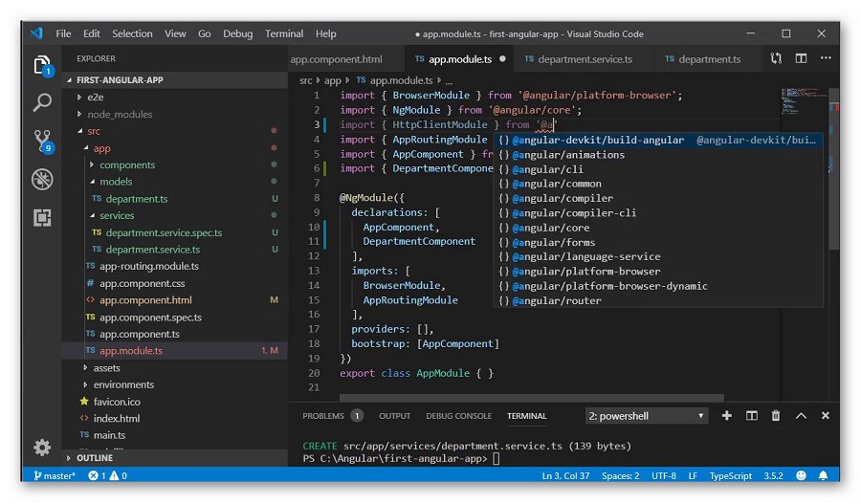Open Source Control view with 9 changes
Screen dimensions: 861x504
pyautogui.click(x=43, y=142)
